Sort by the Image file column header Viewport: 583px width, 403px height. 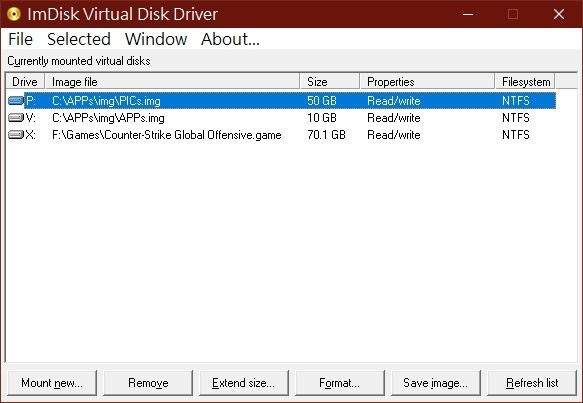pyautogui.click(x=173, y=81)
